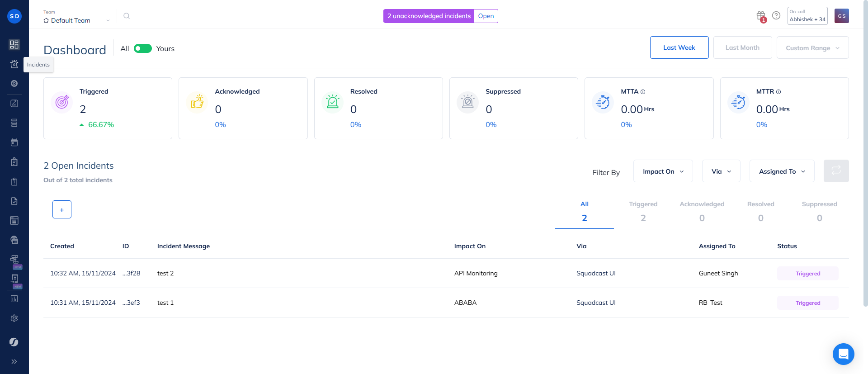Viewport: 868px width, 374px height.
Task: Switch to the Triggered incidents tab
Action: point(643,211)
